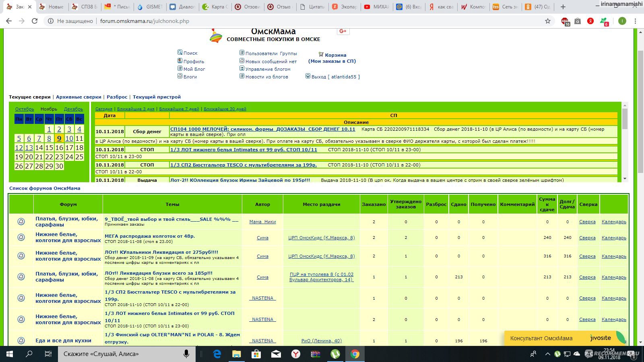Go to Декабрь month in calendar
This screenshot has width=644, height=362.
(73, 109)
